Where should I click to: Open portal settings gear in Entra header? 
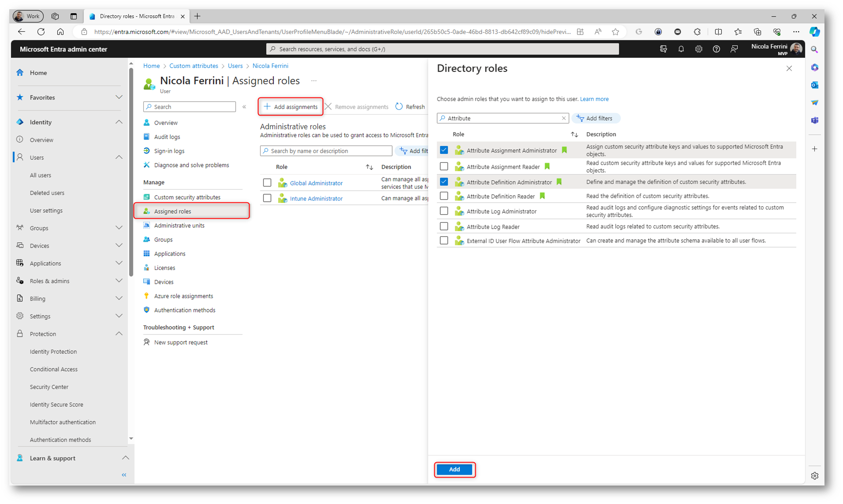point(698,49)
